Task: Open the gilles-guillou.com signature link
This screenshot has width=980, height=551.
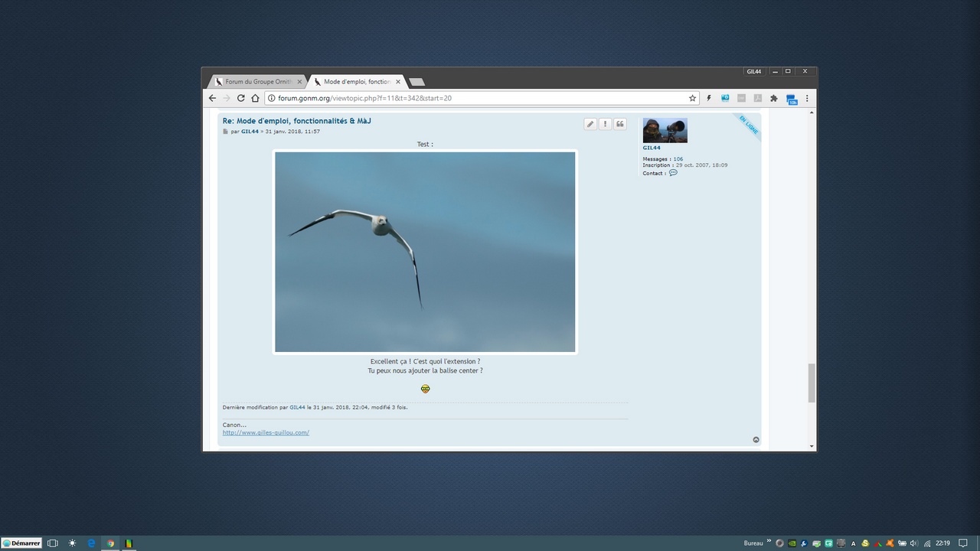Action: point(266,432)
